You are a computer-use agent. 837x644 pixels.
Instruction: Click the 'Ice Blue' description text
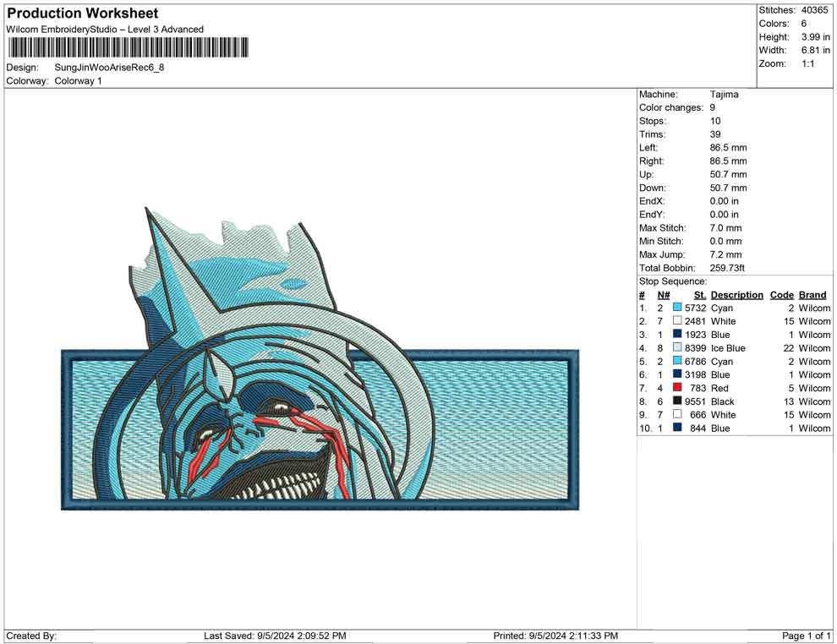(728, 347)
